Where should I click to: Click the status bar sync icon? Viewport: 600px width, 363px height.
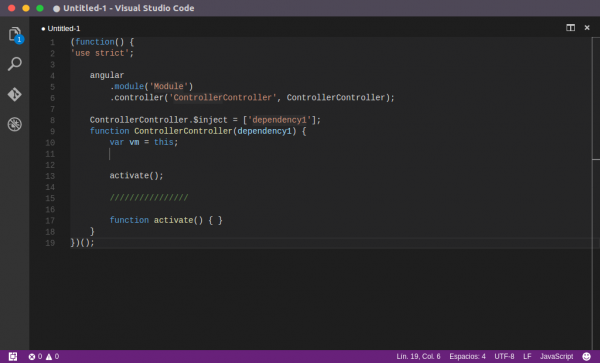click(13, 356)
